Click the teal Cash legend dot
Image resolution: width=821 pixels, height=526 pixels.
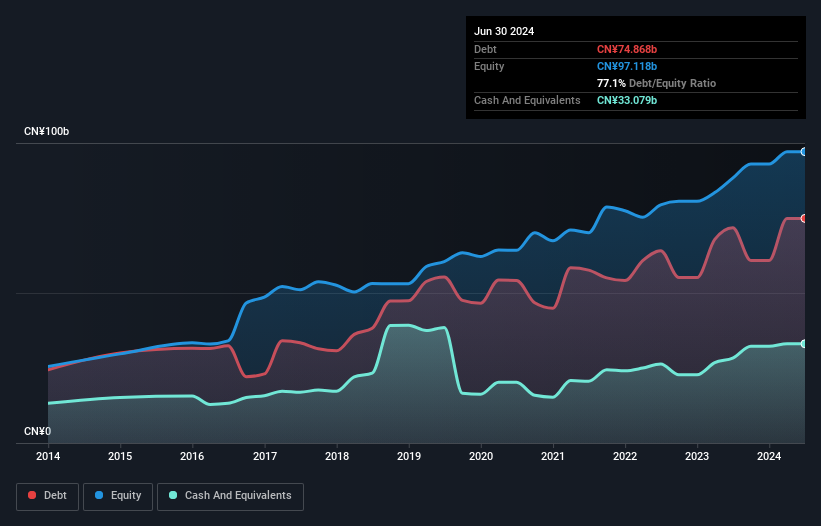173,495
